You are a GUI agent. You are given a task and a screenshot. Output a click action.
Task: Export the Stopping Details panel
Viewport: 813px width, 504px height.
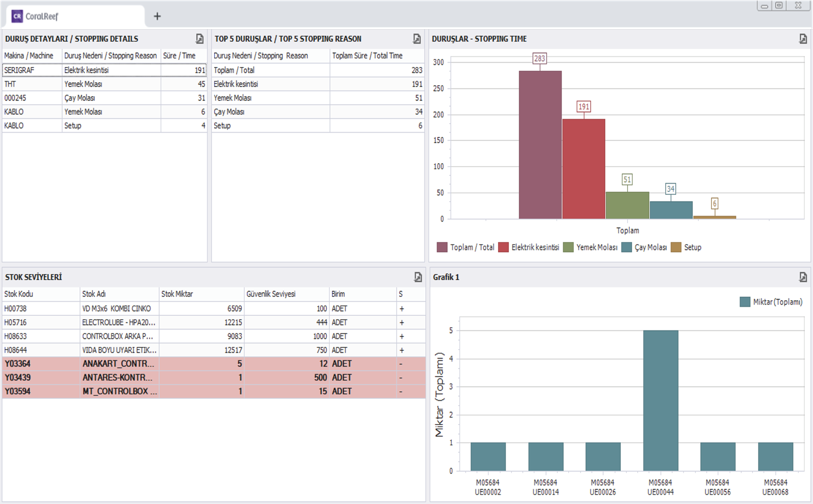coord(199,39)
